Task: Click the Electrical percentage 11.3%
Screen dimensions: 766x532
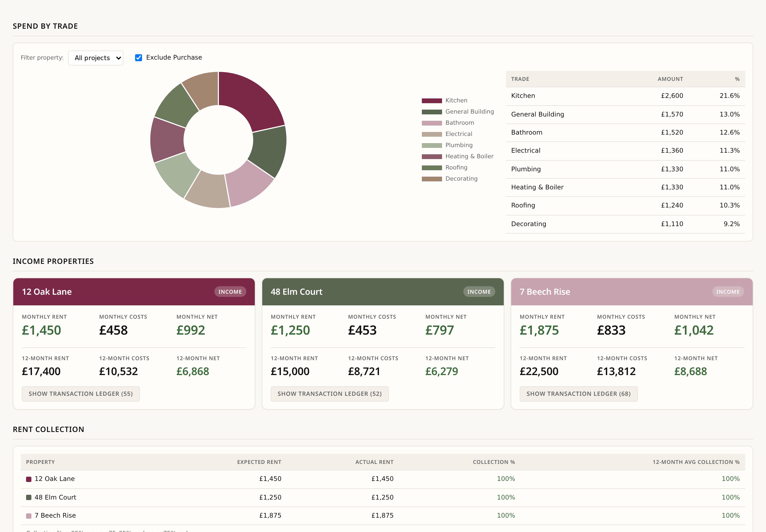Action: click(729, 150)
